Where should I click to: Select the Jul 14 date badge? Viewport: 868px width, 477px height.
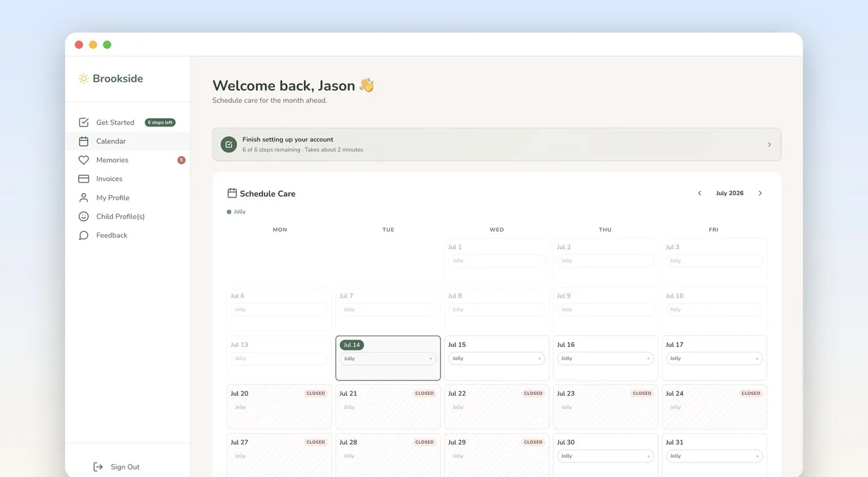pos(352,345)
